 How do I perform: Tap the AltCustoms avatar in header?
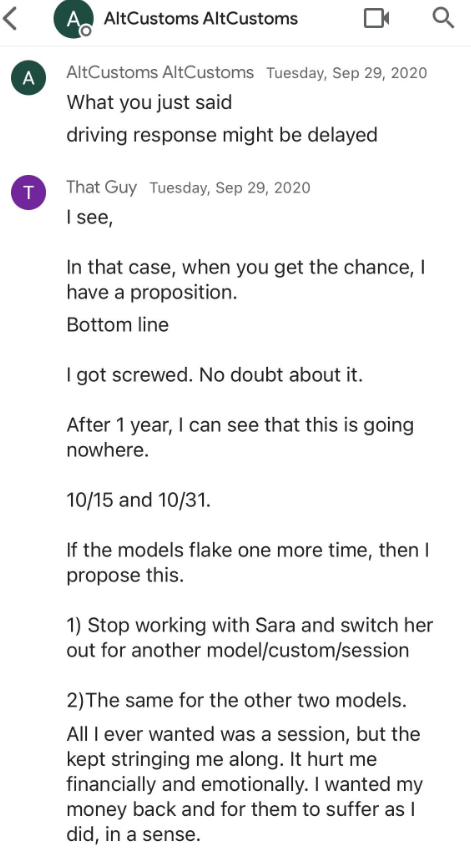[71, 19]
